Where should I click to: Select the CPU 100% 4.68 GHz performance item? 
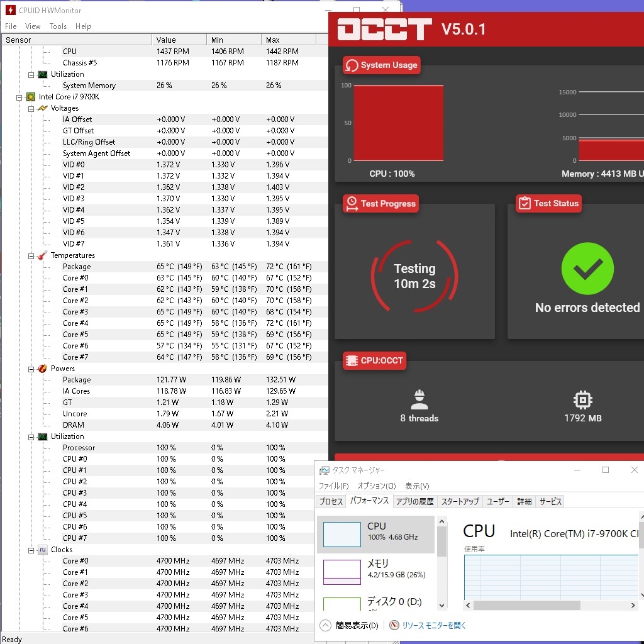tap(376, 534)
